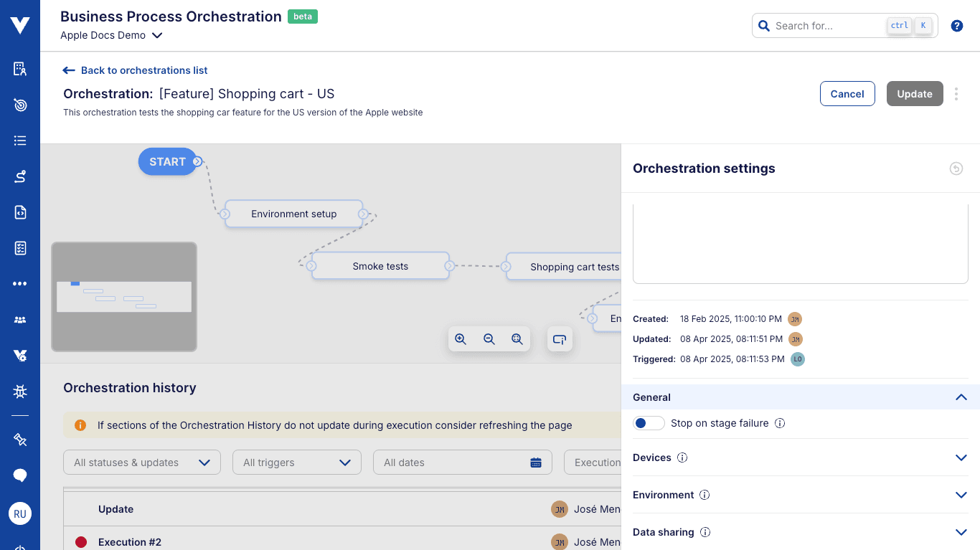Click the help question mark icon

956,25
